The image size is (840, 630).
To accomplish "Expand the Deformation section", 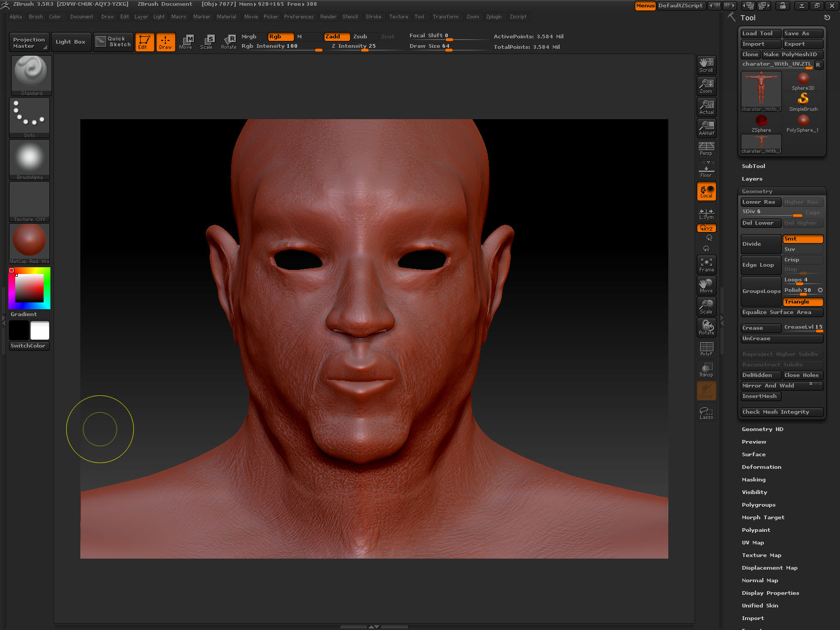I will pos(761,467).
